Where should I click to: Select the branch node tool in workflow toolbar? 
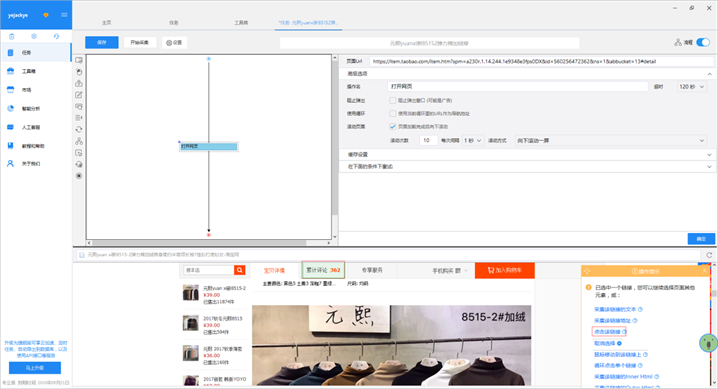(x=79, y=141)
